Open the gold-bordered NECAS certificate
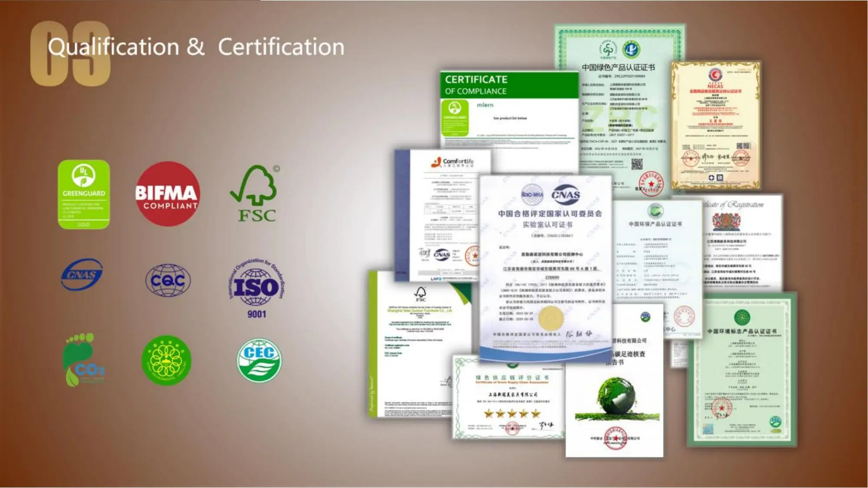 coord(716,125)
